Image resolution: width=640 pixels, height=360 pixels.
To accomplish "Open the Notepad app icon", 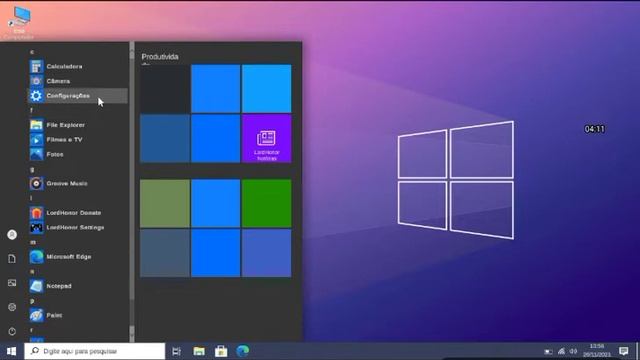I will click(x=36, y=286).
